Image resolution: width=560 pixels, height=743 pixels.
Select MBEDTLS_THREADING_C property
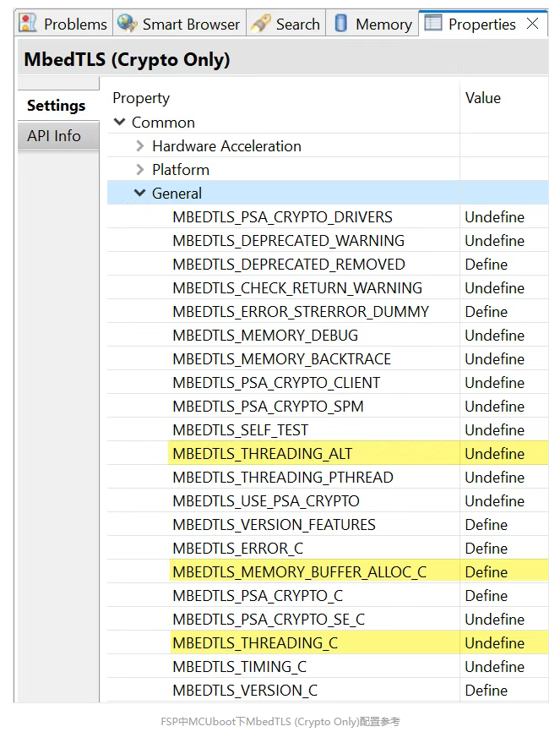(255, 643)
